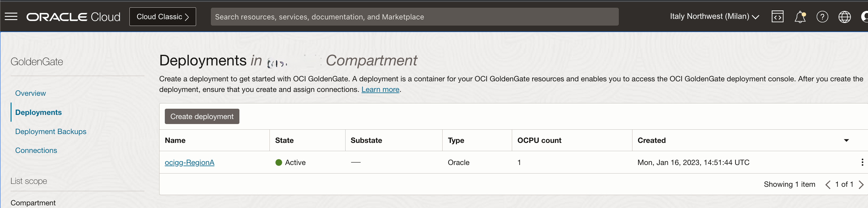Viewport: 868px width, 208px height.
Task: Click the Created column header text
Action: 651,140
